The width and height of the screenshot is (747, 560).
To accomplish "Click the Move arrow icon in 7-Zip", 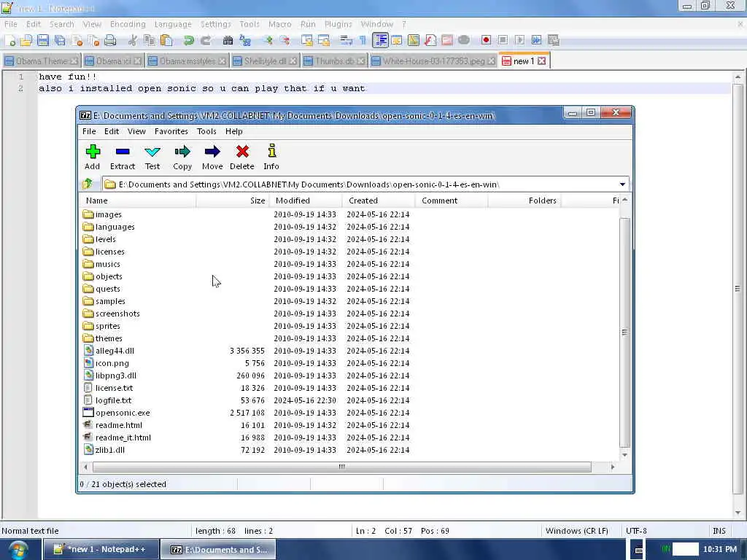I will pos(212,157).
